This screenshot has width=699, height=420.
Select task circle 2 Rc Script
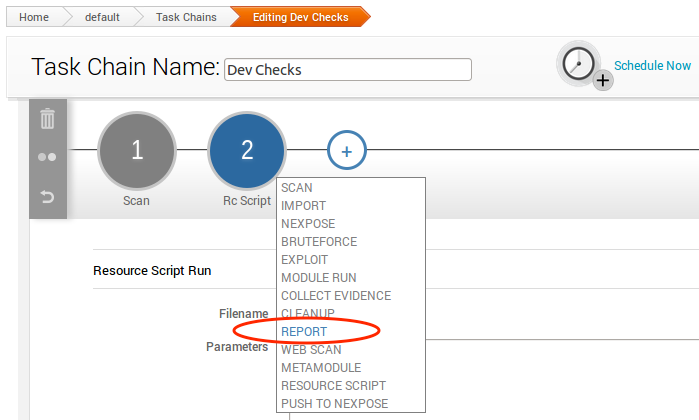247,150
